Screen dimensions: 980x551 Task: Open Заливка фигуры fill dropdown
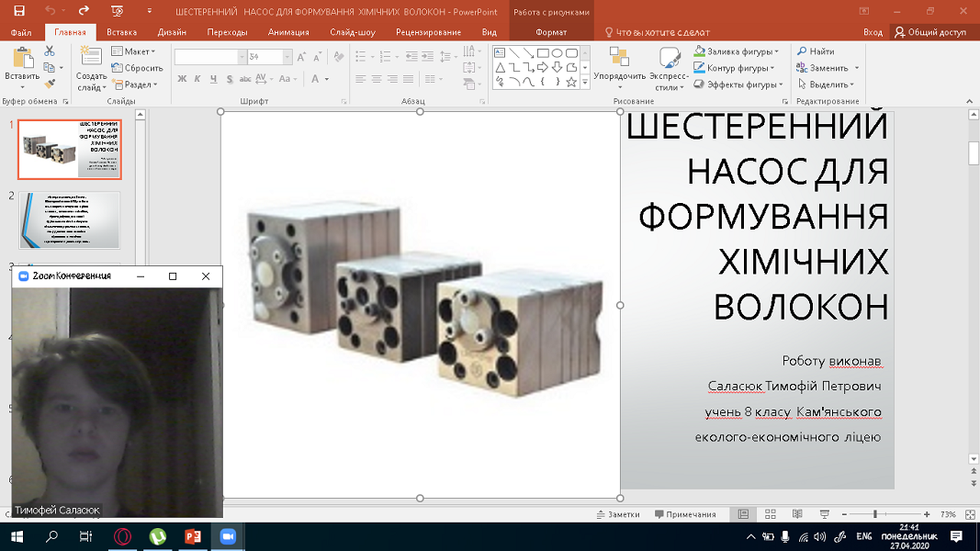[x=737, y=51]
